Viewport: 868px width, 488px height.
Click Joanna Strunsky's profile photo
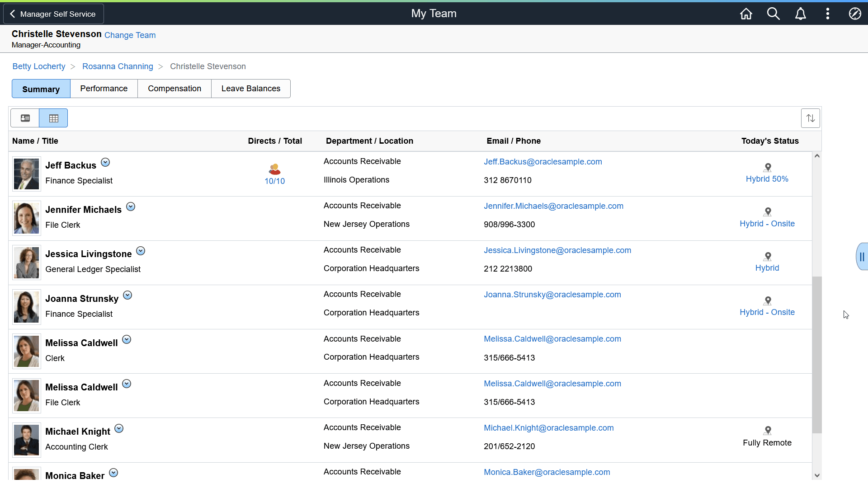[x=26, y=307]
